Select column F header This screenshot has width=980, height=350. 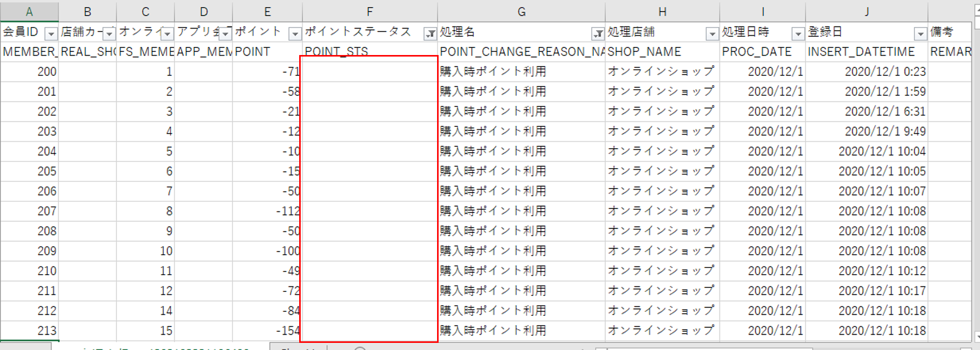coord(369,12)
